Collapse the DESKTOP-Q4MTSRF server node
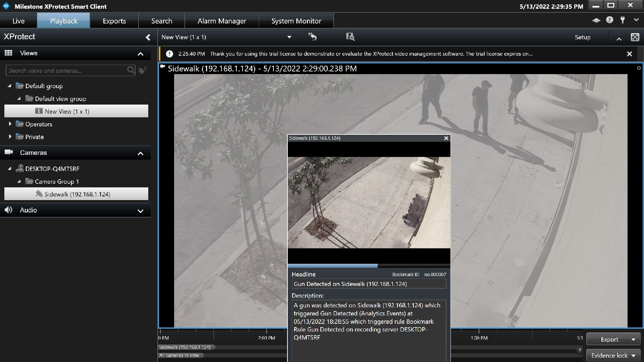Viewport: 644px width, 362px height. [x=9, y=169]
